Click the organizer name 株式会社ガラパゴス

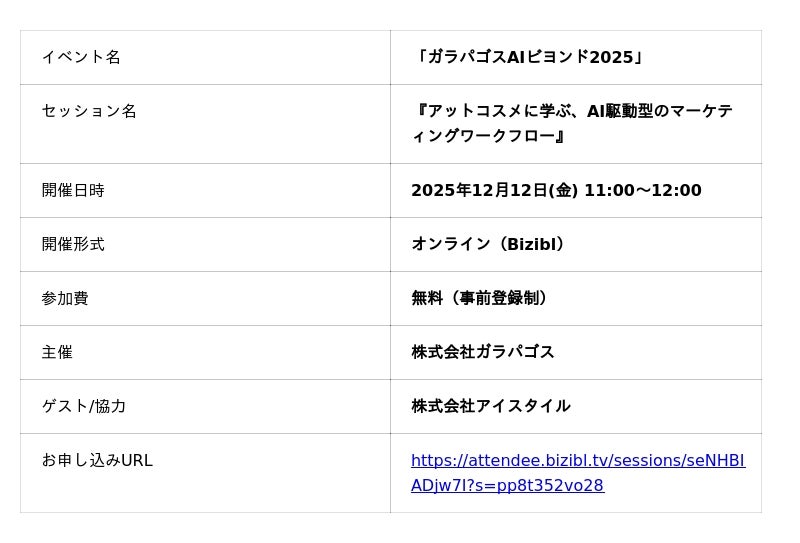click(x=483, y=352)
